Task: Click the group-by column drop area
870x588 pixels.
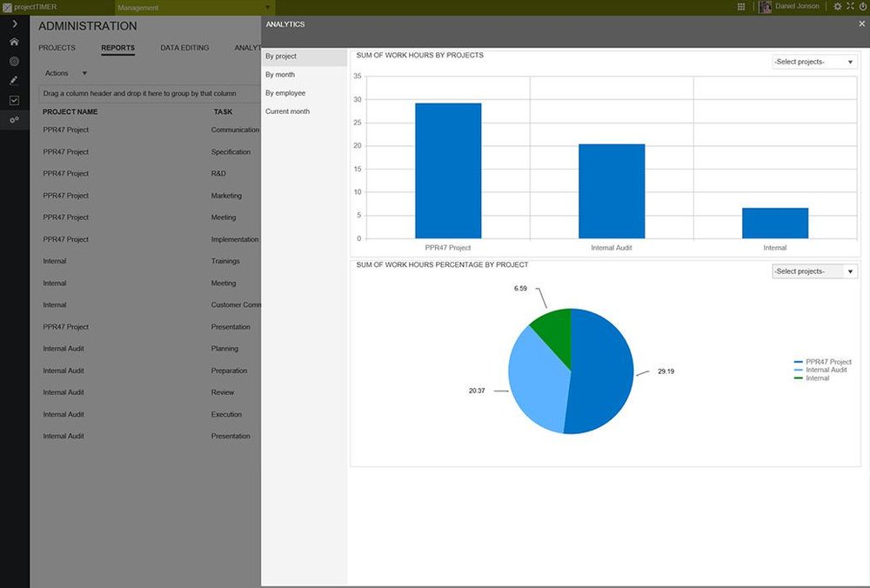Action: click(150, 94)
